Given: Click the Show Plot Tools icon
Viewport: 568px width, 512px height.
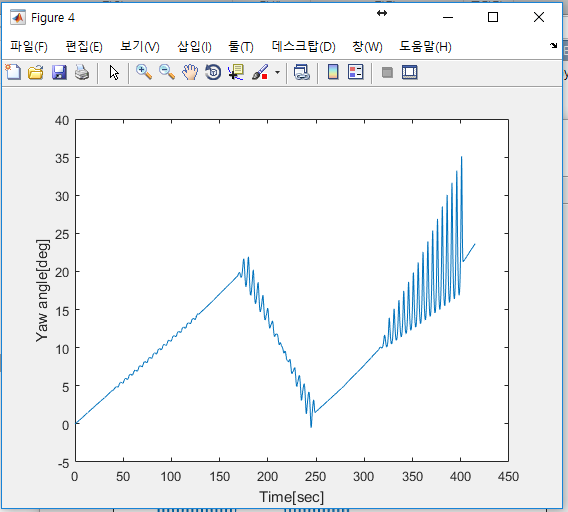Looking at the screenshot, I should [410, 72].
